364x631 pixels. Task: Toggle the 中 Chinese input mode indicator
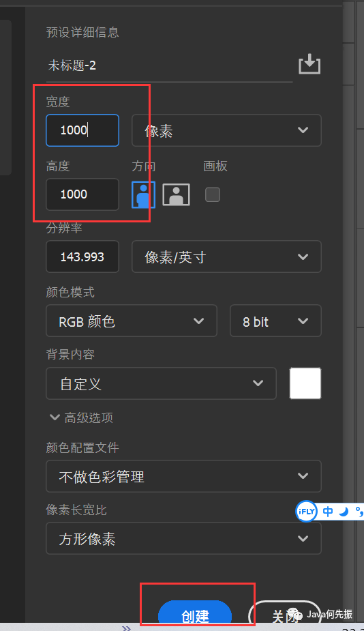(328, 512)
